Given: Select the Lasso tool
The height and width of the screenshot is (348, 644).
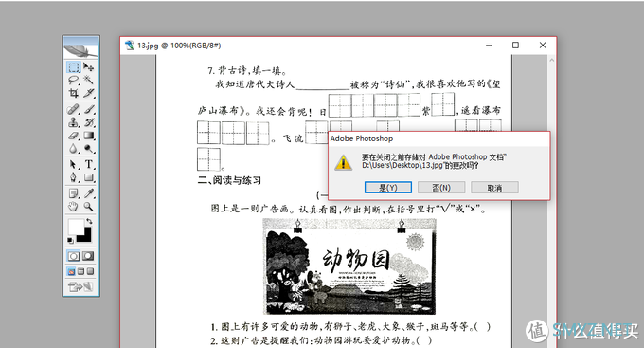Looking at the screenshot, I should pos(74,81).
